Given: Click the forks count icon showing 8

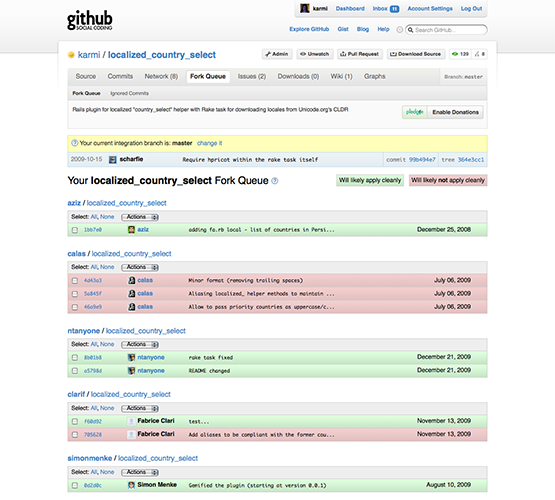Looking at the screenshot, I should point(480,54).
